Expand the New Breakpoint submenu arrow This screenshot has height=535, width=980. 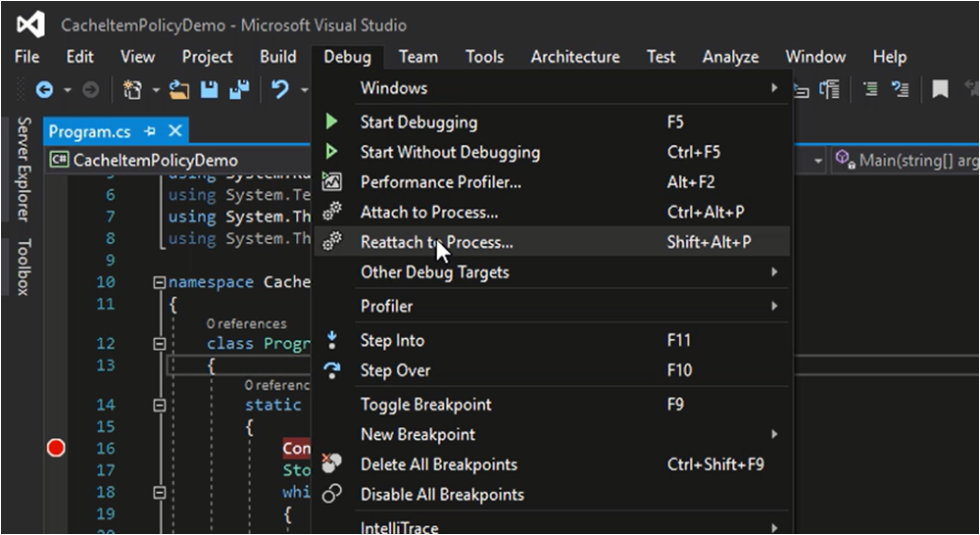(774, 434)
